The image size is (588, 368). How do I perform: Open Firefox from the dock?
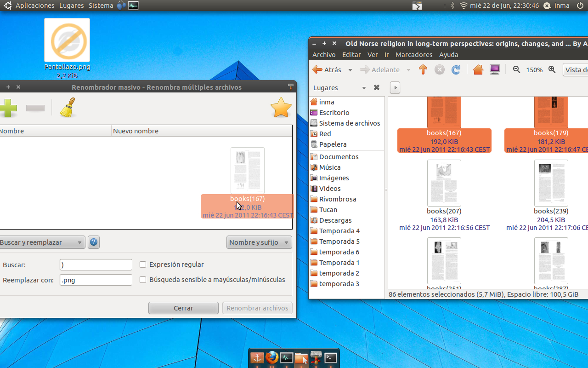click(x=272, y=357)
